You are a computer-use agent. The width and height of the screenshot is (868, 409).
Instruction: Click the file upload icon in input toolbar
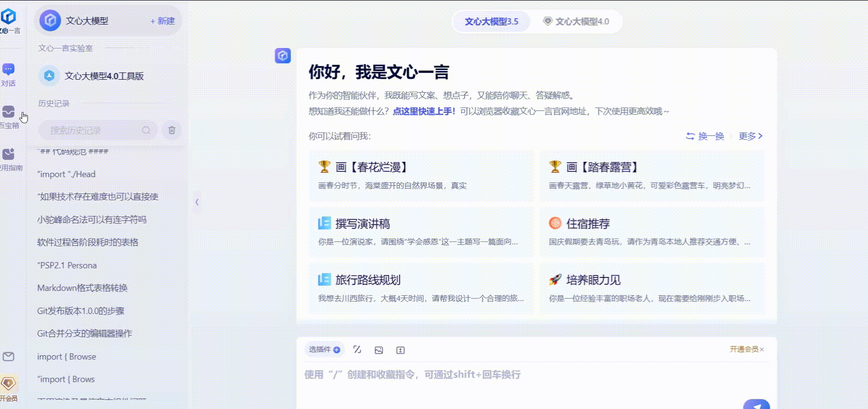400,350
